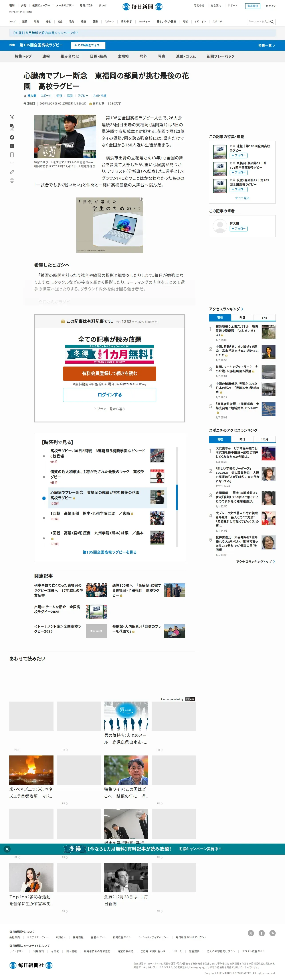Click ログイン link in header
Image resolution: width=285 pixels, height=980 pixels.
271,6
